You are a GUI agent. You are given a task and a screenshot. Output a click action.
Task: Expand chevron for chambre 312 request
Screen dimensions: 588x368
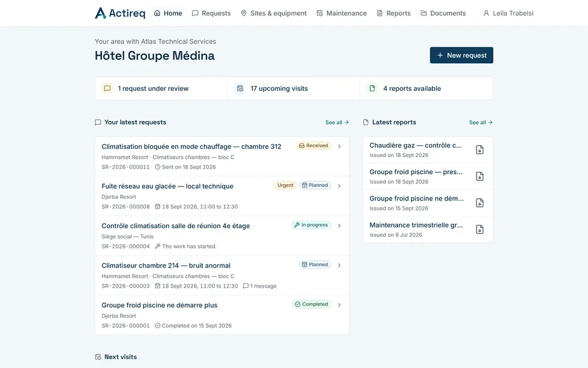pos(339,147)
